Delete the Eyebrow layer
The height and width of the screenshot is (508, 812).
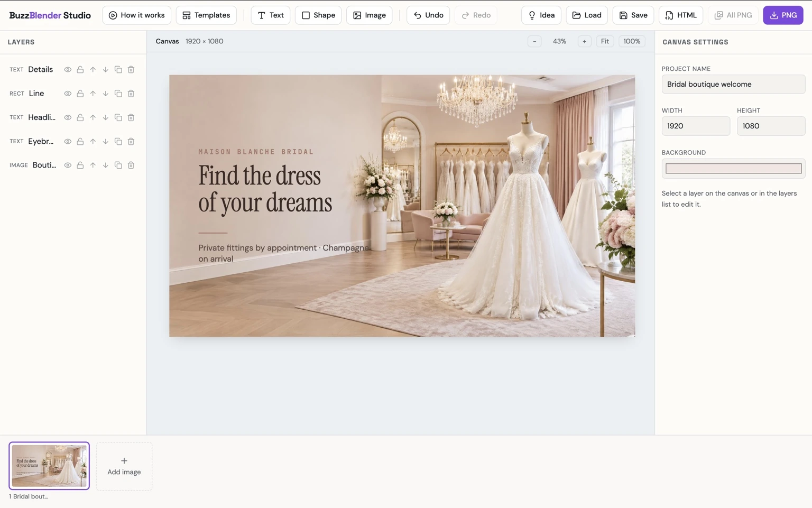(131, 142)
